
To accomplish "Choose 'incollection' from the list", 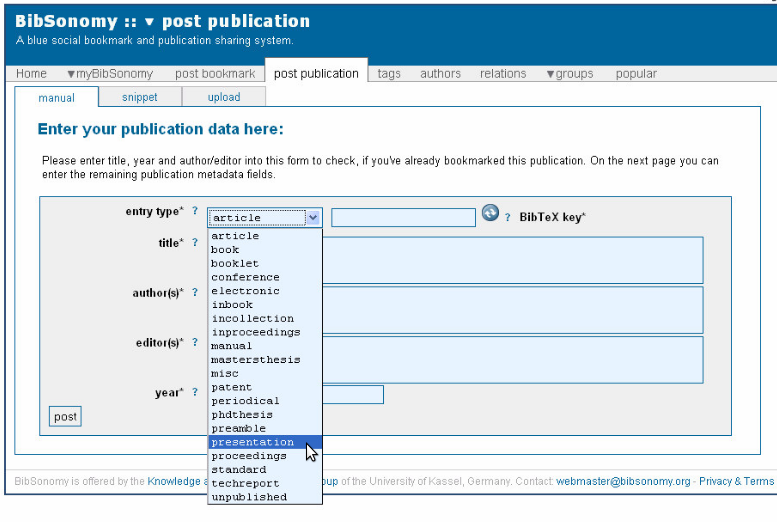I will pyautogui.click(x=265, y=318).
